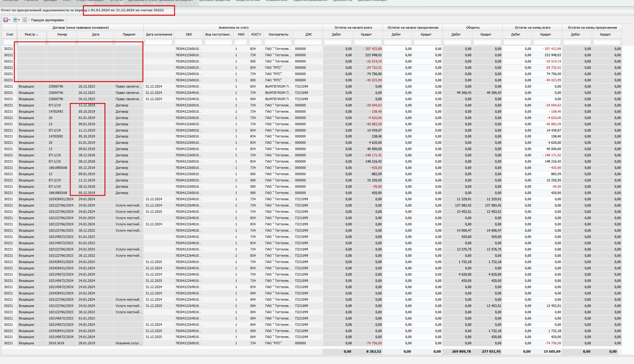Focus the filter field under Реестр column
The image size is (634, 364).
click(32, 42)
